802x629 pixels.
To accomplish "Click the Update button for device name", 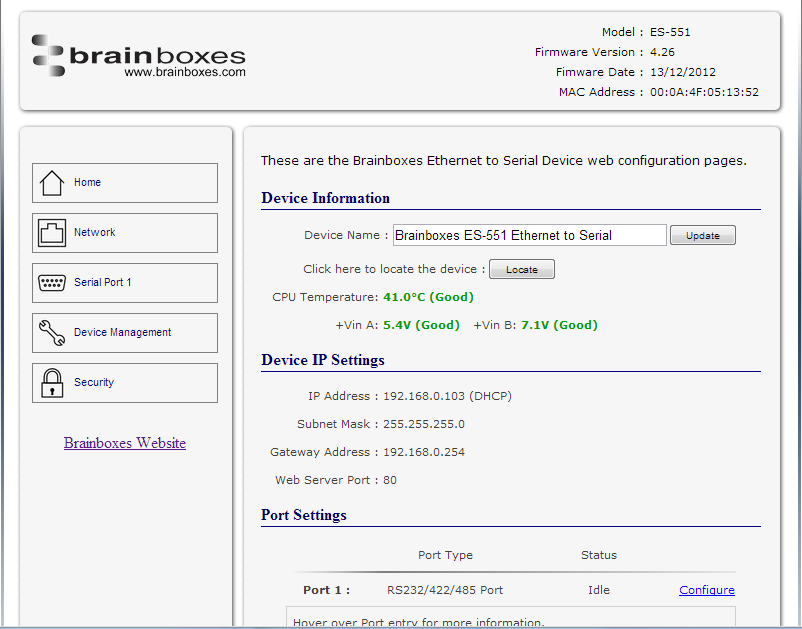I will pyautogui.click(x=703, y=235).
